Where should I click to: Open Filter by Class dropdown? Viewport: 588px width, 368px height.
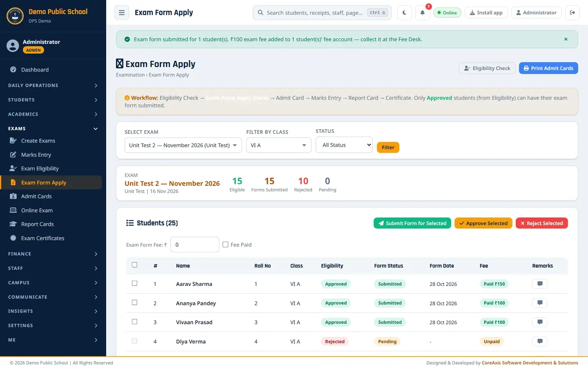(279, 145)
